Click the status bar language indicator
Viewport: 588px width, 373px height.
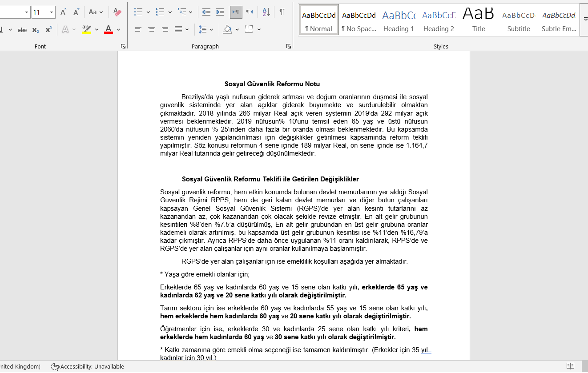click(x=20, y=367)
